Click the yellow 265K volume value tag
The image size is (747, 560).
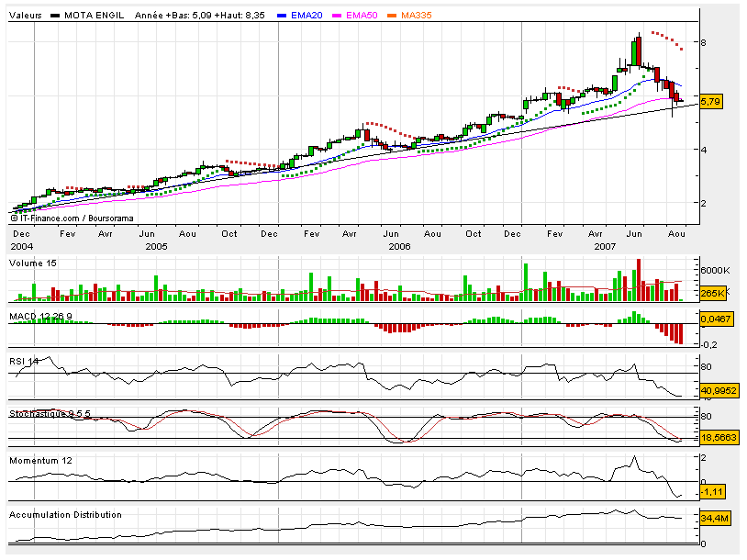click(x=713, y=293)
